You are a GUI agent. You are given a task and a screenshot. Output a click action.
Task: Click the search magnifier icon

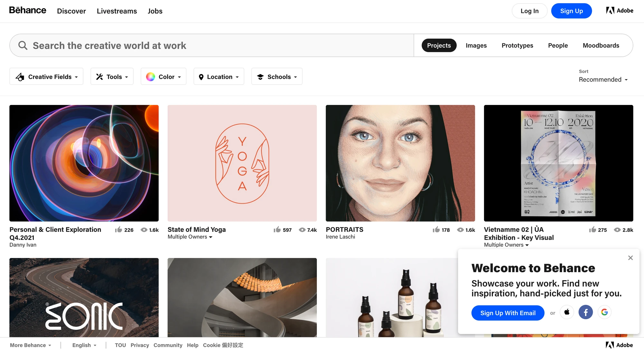(x=23, y=45)
